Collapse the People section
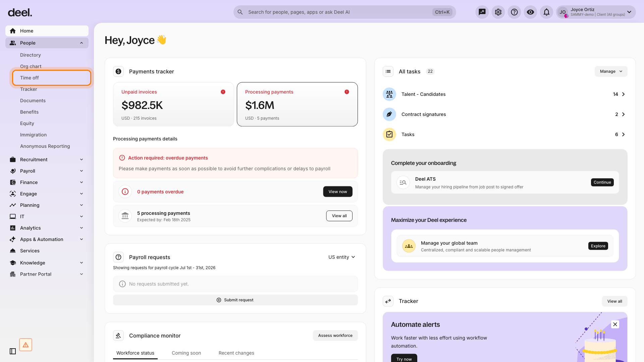The width and height of the screenshot is (644, 362). click(x=82, y=43)
